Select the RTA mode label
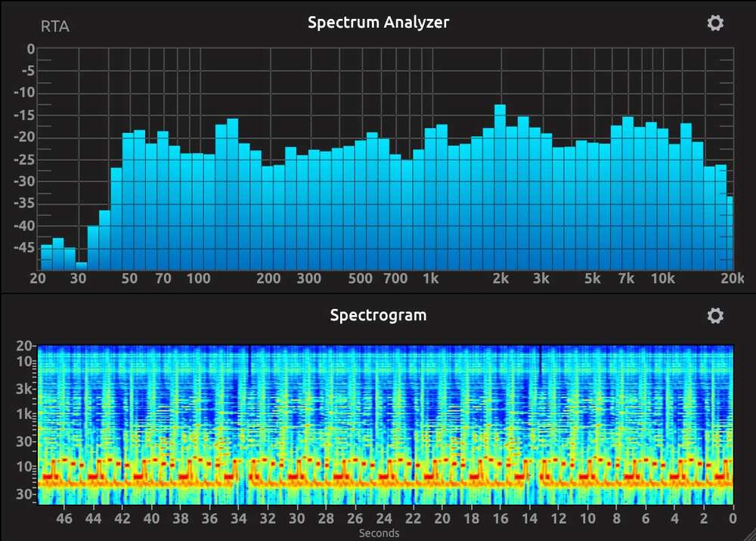756x541 pixels. tap(56, 26)
